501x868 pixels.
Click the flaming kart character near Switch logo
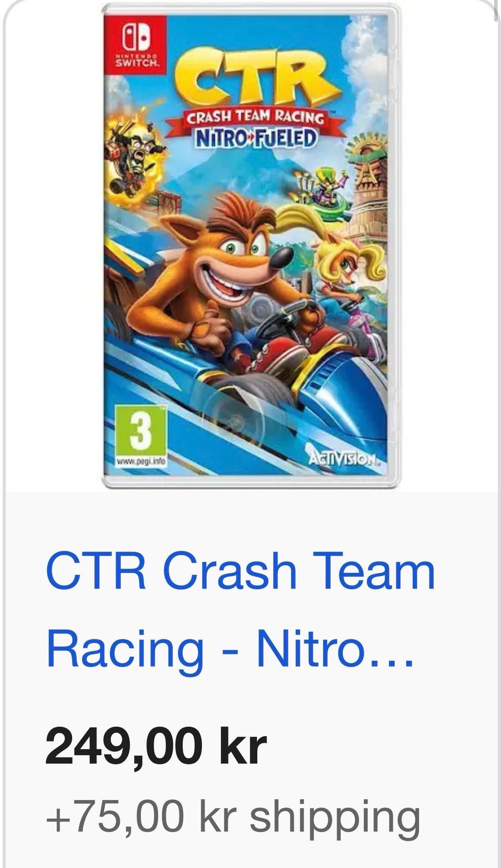tap(135, 157)
